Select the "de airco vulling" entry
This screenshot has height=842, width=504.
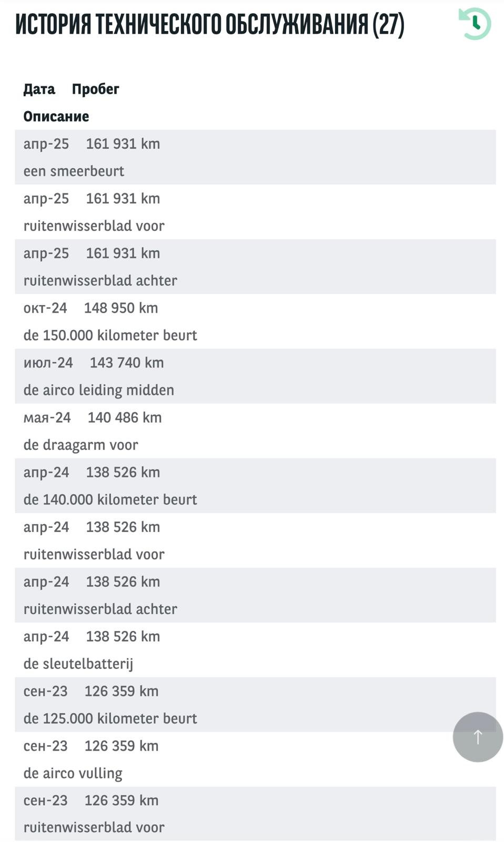pyautogui.click(x=73, y=773)
